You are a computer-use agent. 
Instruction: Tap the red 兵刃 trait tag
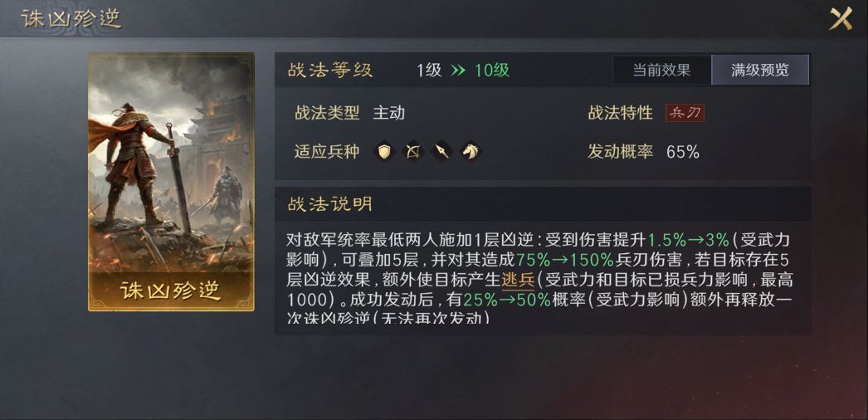click(685, 114)
